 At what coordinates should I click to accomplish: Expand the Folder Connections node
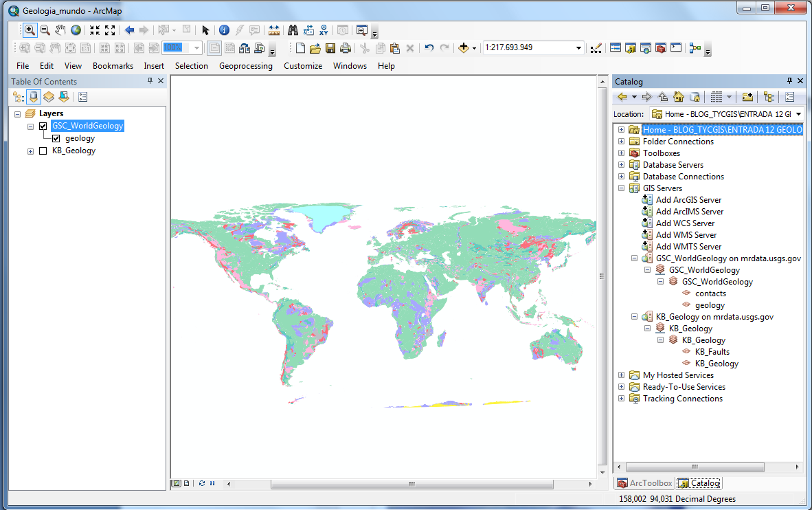coord(622,142)
